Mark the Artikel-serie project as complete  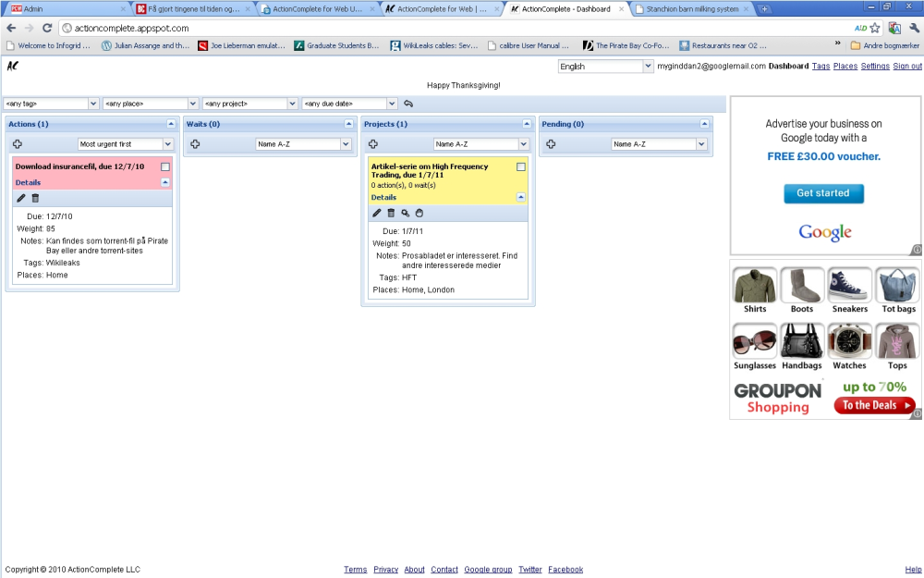[x=521, y=166]
